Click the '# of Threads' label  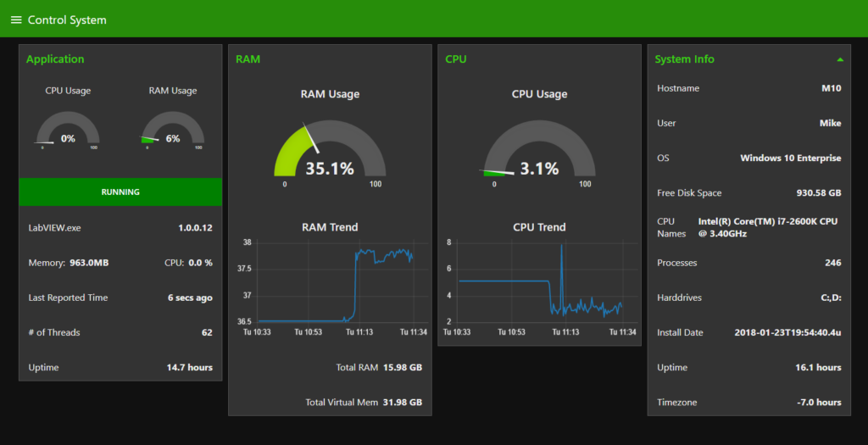click(x=54, y=332)
